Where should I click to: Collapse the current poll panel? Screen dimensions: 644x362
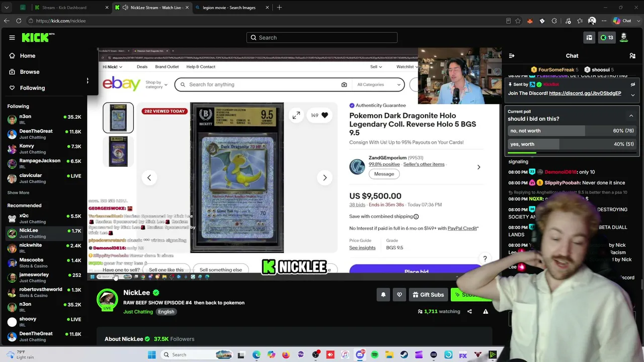pos(631,116)
